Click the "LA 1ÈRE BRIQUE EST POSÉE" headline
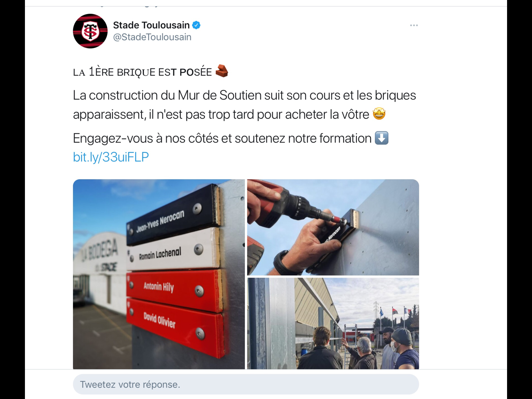This screenshot has width=532, height=399. point(142,72)
